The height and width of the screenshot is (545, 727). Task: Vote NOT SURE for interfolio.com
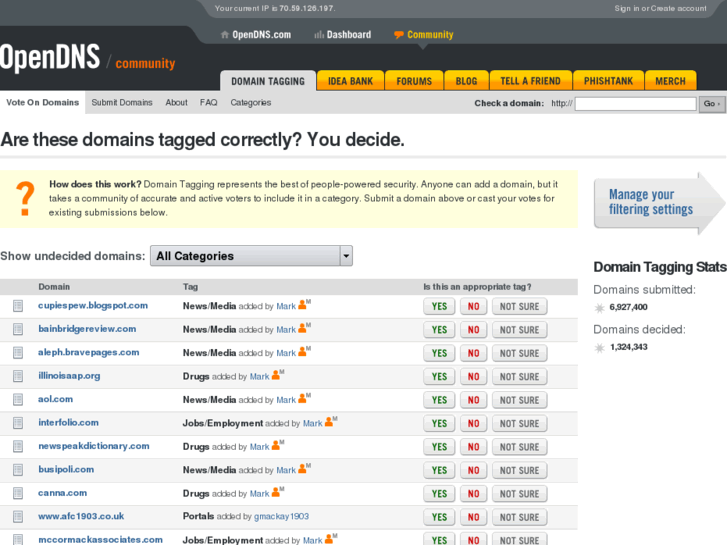click(519, 423)
